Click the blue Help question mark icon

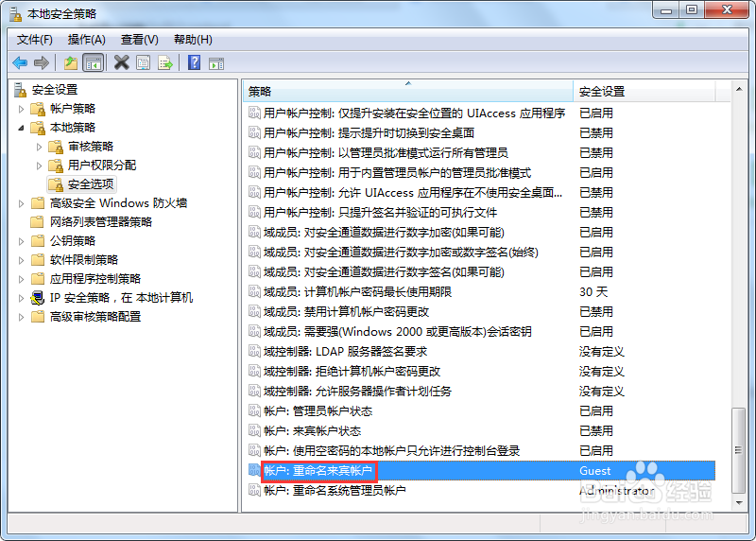click(x=194, y=62)
